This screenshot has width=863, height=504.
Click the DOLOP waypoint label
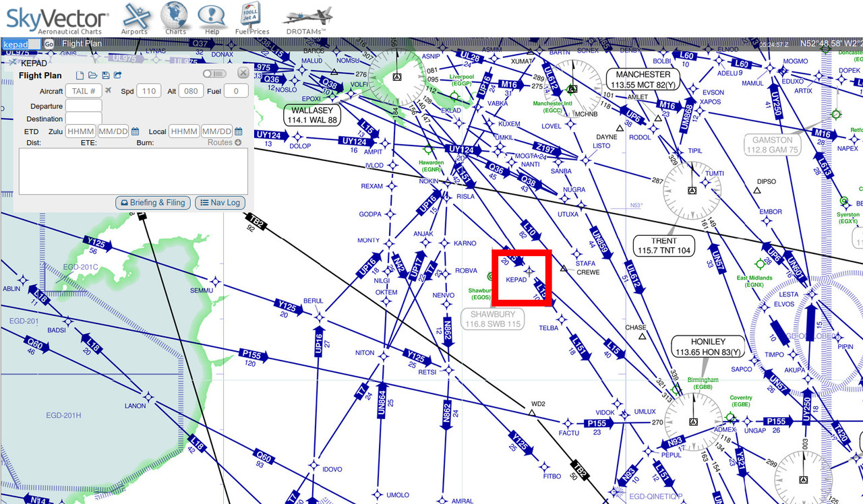pos(300,146)
